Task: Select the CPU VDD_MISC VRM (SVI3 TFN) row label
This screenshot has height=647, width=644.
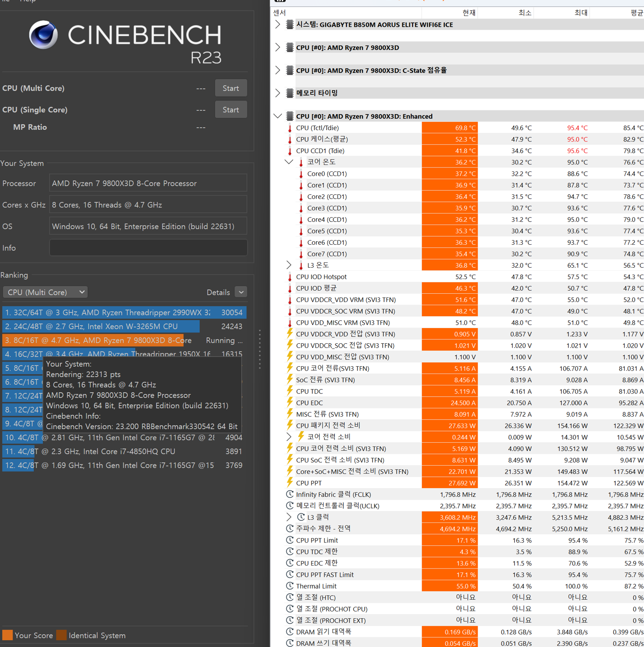Action: pyautogui.click(x=343, y=322)
